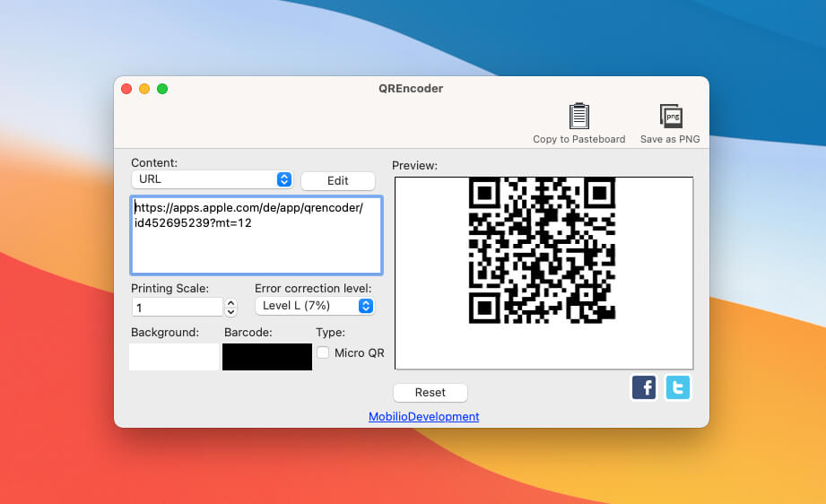Pick the black Barcode color swatch
The height and width of the screenshot is (504, 826).
(267, 357)
